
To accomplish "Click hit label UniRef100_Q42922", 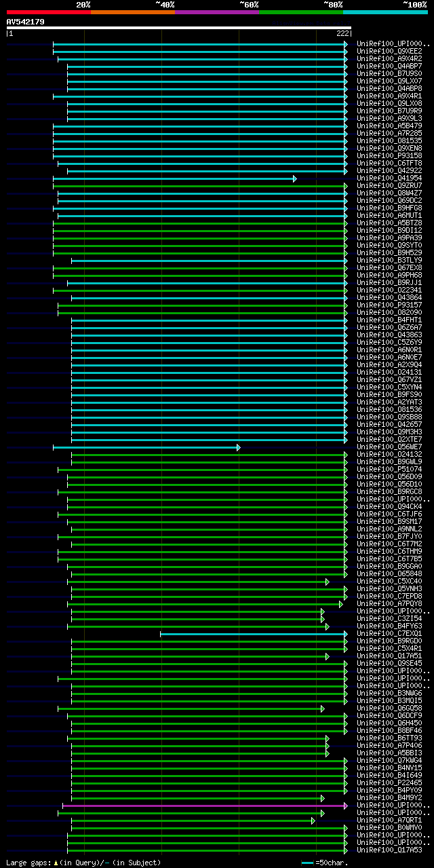I will click(389, 171).
